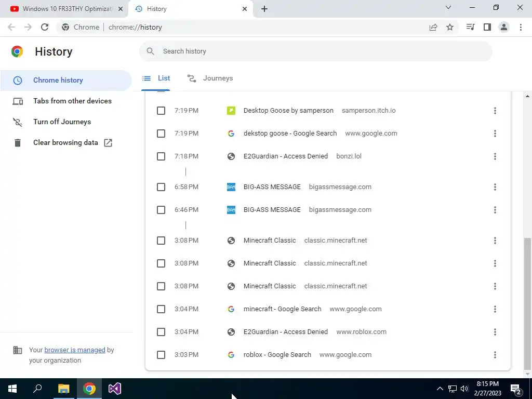The height and width of the screenshot is (399, 532).
Task: Go back with the back arrow
Action: point(11,27)
